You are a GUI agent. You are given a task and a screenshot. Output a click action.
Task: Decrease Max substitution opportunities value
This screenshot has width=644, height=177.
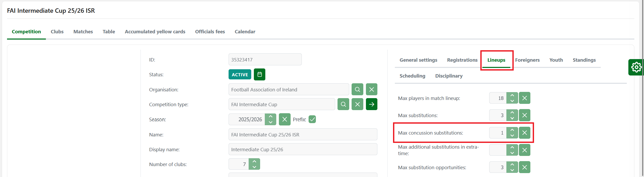tap(512, 170)
